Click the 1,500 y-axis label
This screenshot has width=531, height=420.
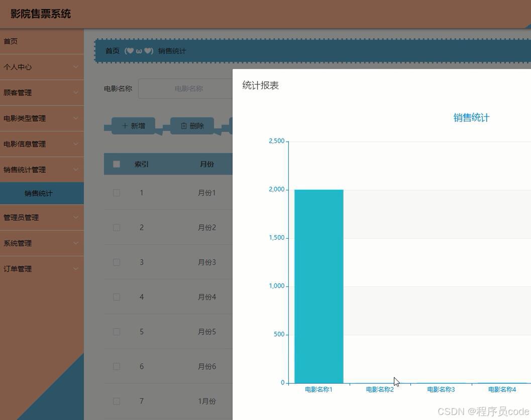tap(276, 238)
